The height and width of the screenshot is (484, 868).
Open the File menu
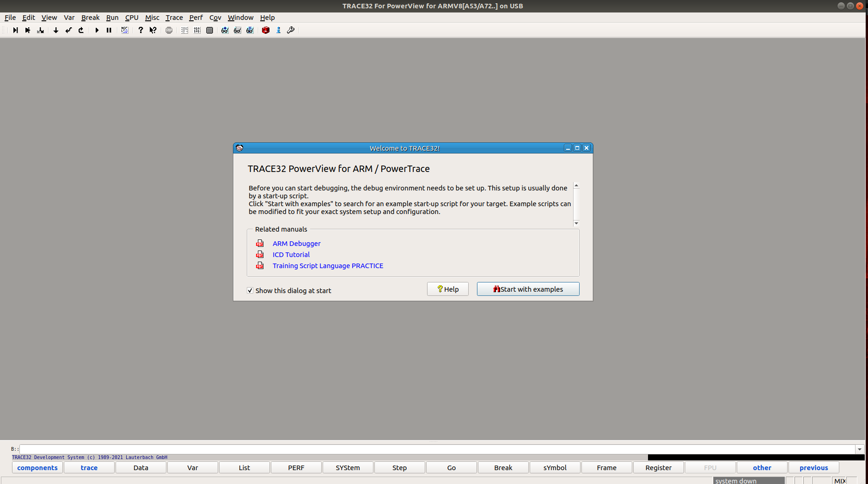pos(10,18)
